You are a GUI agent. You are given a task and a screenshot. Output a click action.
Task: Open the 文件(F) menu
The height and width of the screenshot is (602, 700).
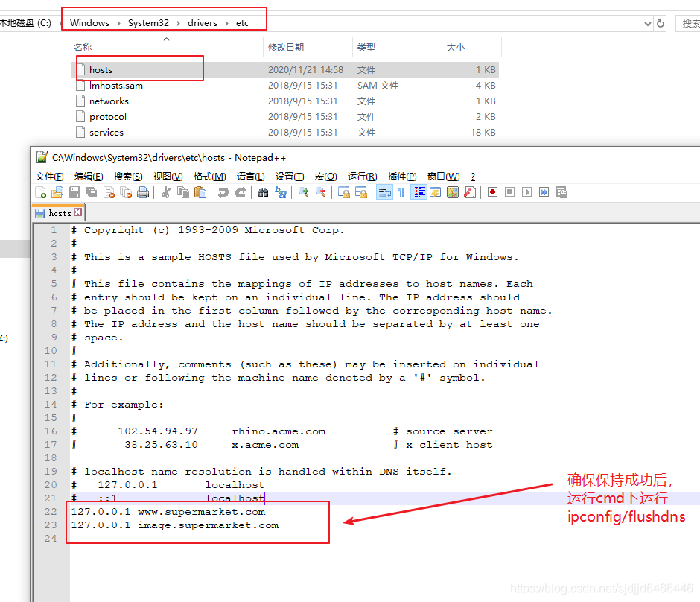[50, 177]
